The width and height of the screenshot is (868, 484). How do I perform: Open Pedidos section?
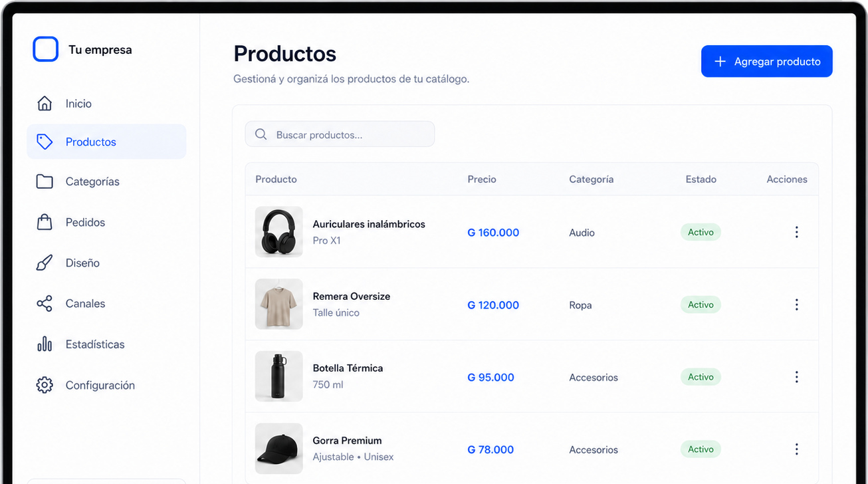pos(106,222)
